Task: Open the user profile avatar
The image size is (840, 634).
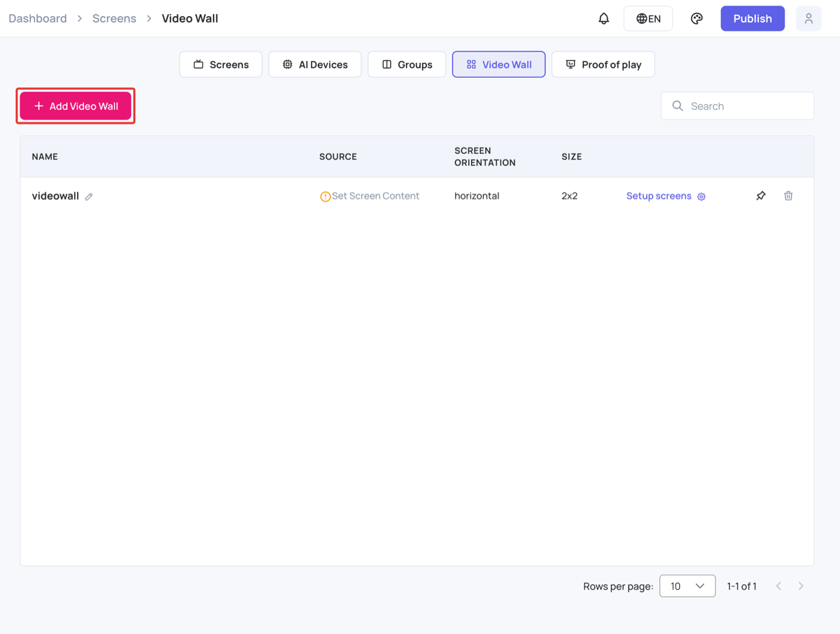Action: point(808,19)
